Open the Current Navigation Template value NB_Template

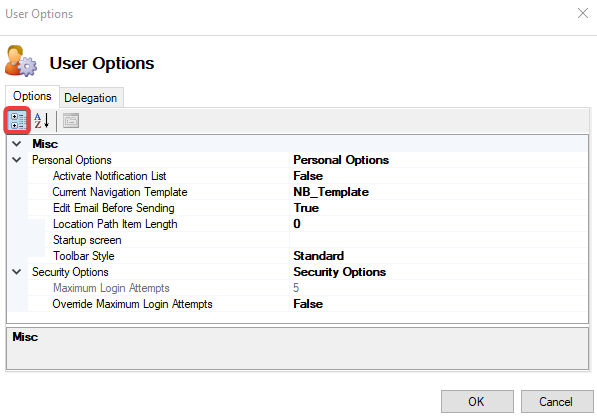coord(438,192)
